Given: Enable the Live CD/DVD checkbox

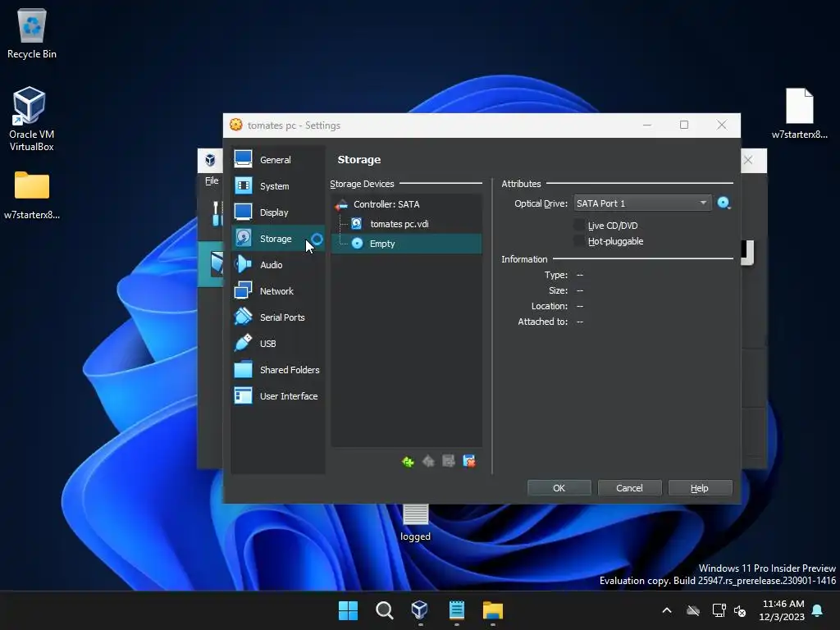Looking at the screenshot, I should pos(579,225).
